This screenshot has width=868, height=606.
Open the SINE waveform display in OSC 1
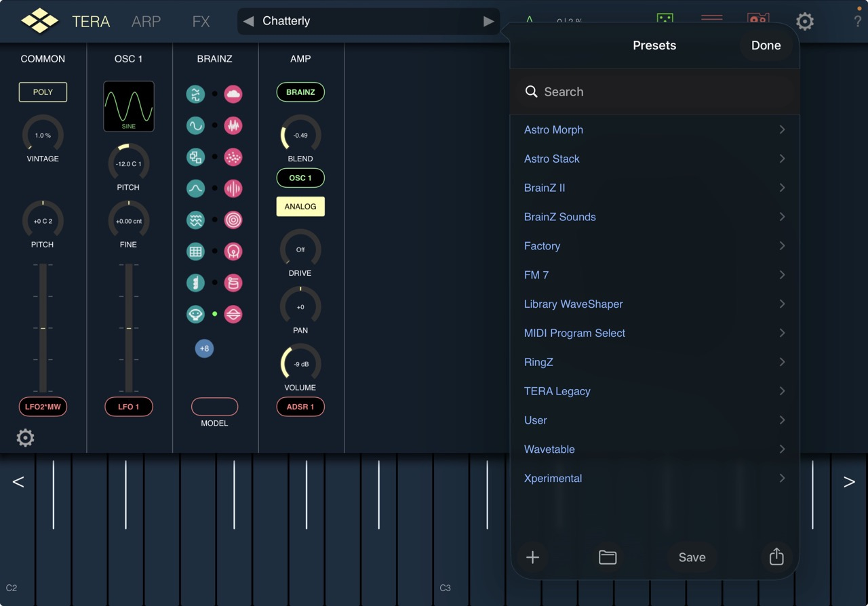pyautogui.click(x=128, y=106)
